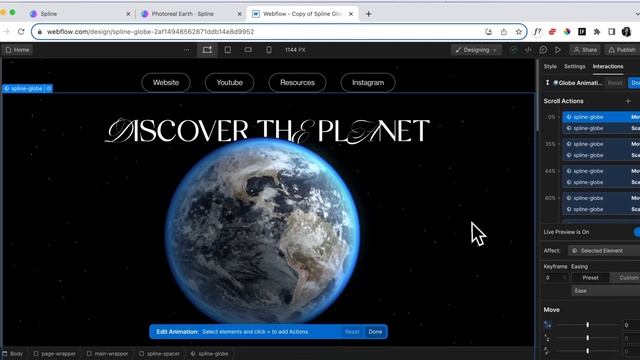Viewport: 640px width, 360px height.
Task: Click the preview play icon
Action: 558,50
